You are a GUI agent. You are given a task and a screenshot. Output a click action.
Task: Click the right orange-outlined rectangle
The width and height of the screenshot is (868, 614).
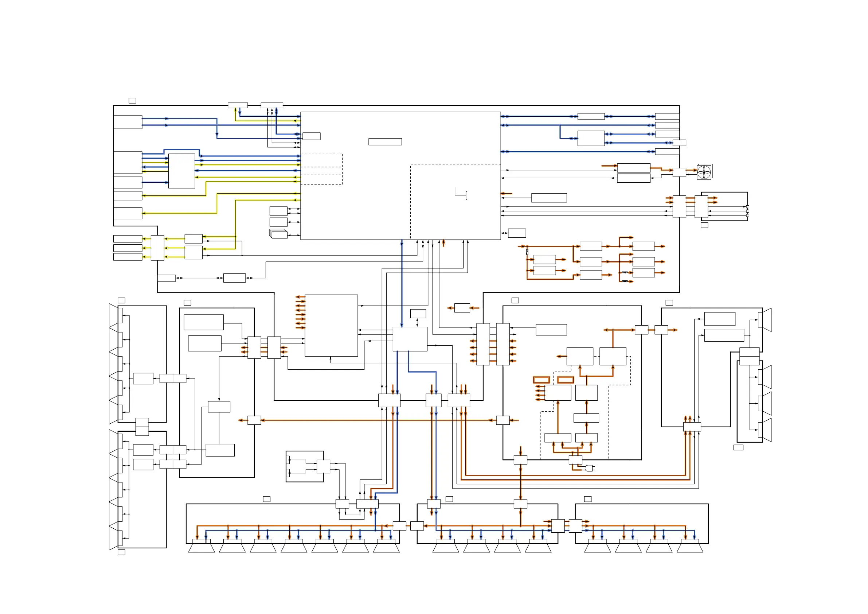(x=566, y=380)
